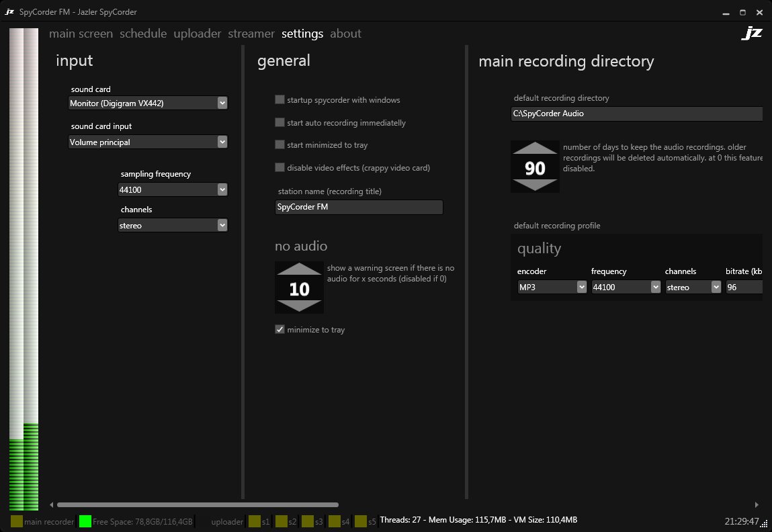Toggle start auto recording immediately checkbox
Viewport: 772px width, 532px height.
(x=280, y=123)
